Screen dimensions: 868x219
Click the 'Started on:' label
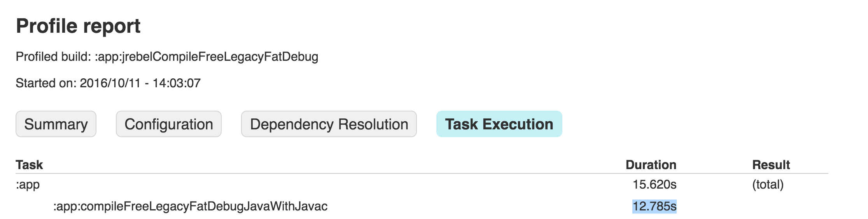46,83
